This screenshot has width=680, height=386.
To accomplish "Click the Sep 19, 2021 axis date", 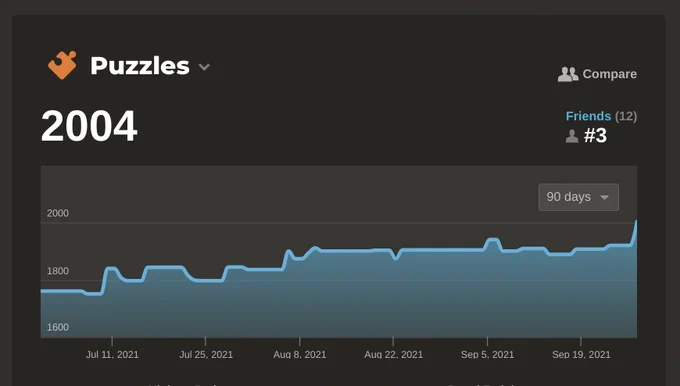I will pyautogui.click(x=581, y=354).
